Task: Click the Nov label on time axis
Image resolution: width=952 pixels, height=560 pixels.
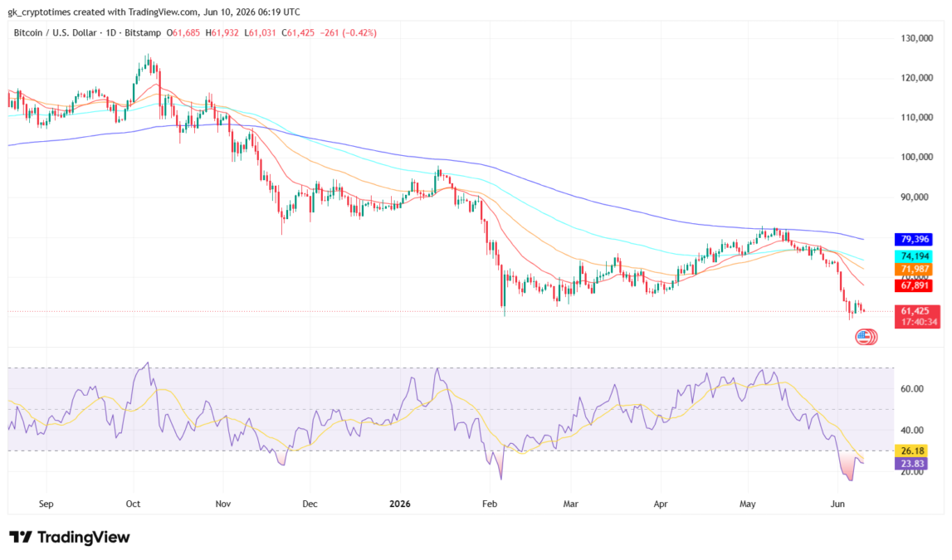Action: pyautogui.click(x=223, y=504)
